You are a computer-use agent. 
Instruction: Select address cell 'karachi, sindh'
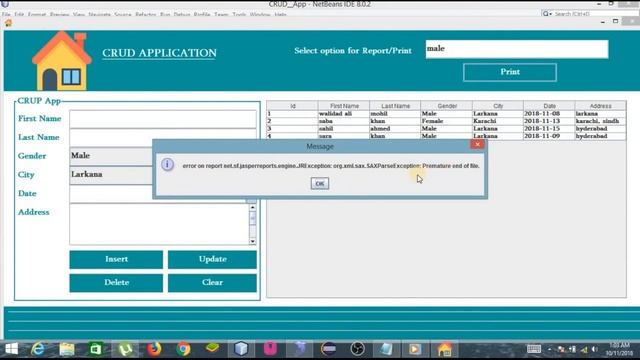[x=600, y=121]
